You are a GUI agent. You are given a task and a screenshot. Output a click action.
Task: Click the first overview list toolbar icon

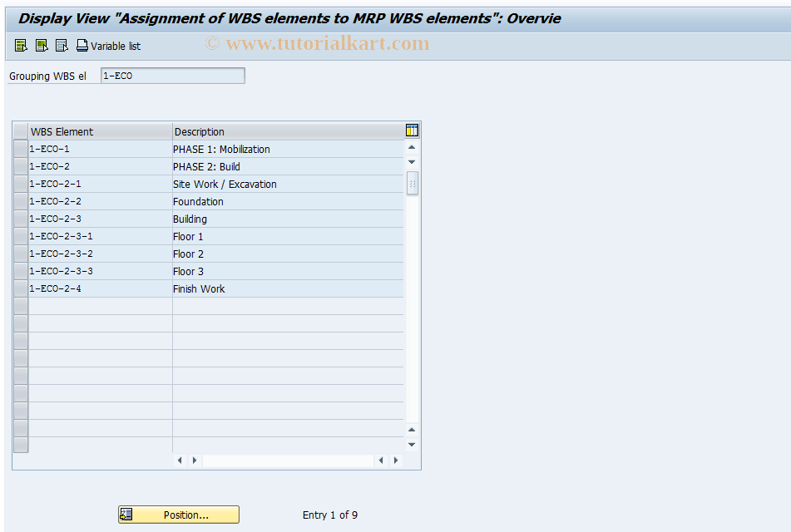20,45
